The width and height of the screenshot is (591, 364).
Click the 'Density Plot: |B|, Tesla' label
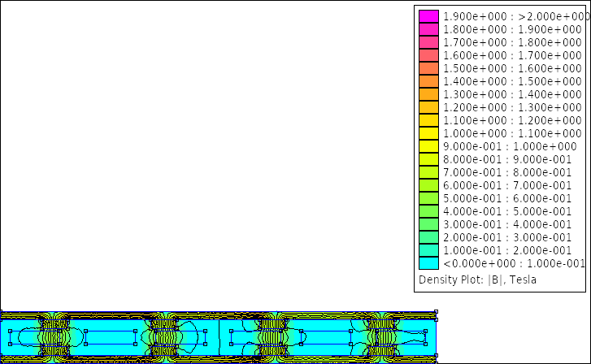coord(477,280)
